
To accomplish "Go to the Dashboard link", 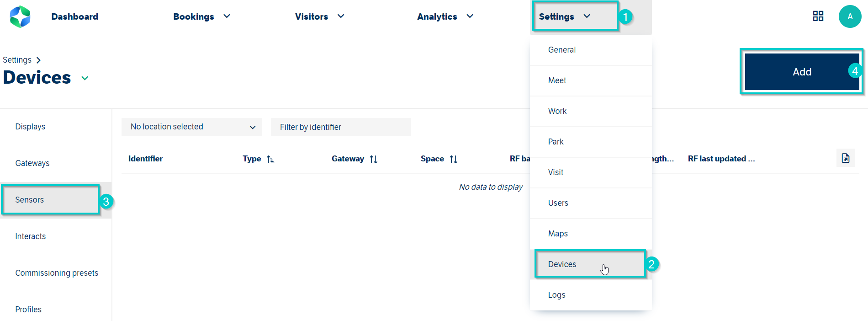I will click(x=74, y=16).
